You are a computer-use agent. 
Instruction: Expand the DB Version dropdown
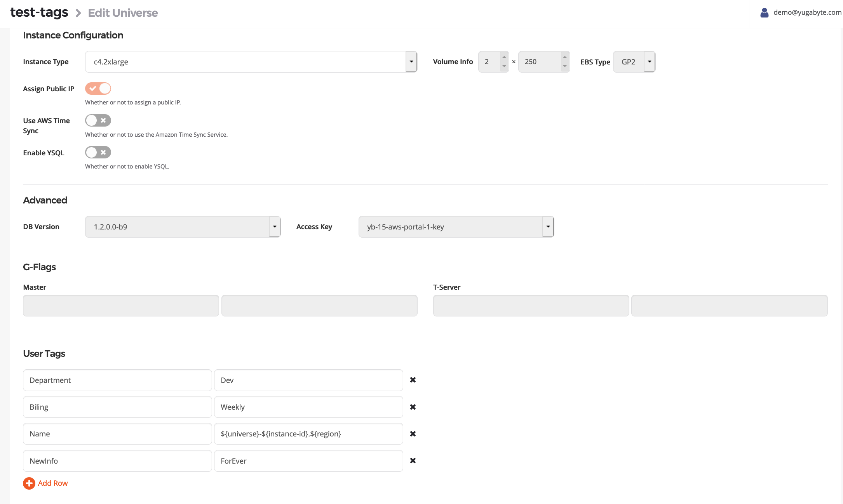[x=274, y=227]
